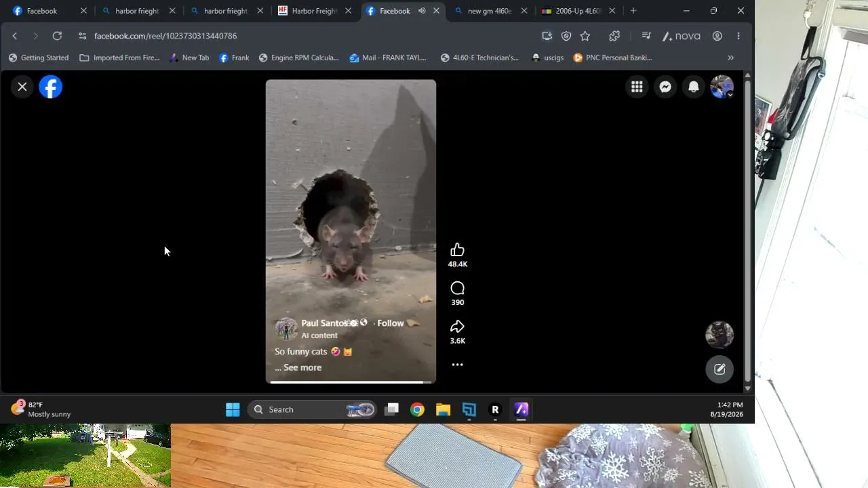Go back to the previous page

14,36
